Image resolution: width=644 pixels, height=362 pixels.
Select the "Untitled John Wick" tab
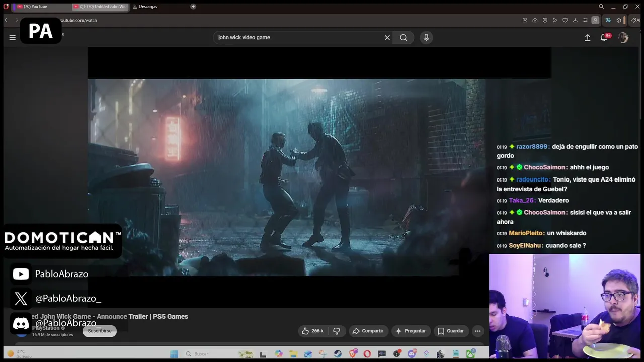click(101, 7)
